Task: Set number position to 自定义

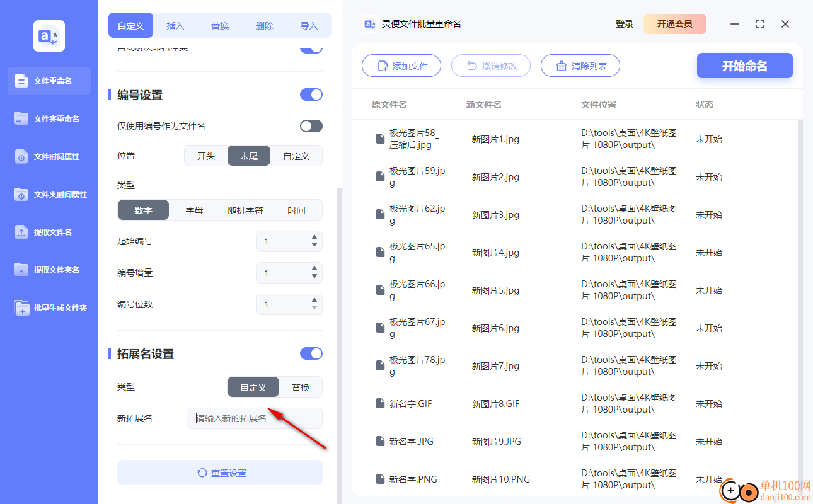Action: click(x=296, y=156)
